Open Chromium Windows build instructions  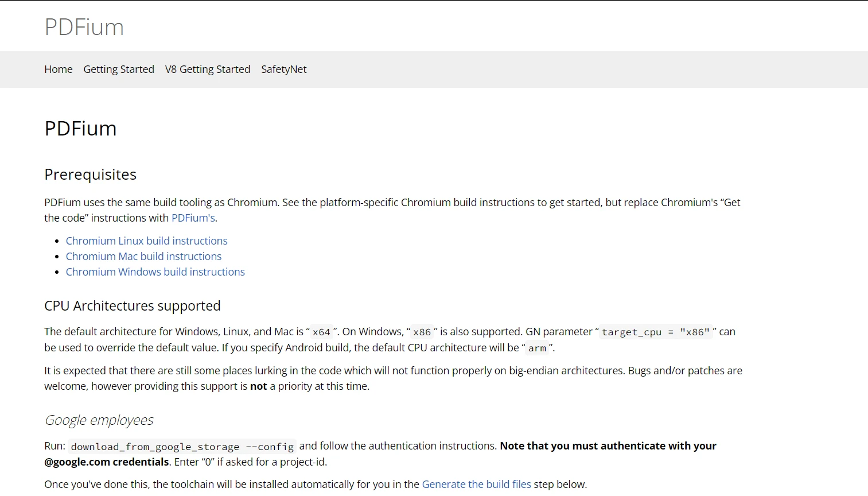point(155,272)
